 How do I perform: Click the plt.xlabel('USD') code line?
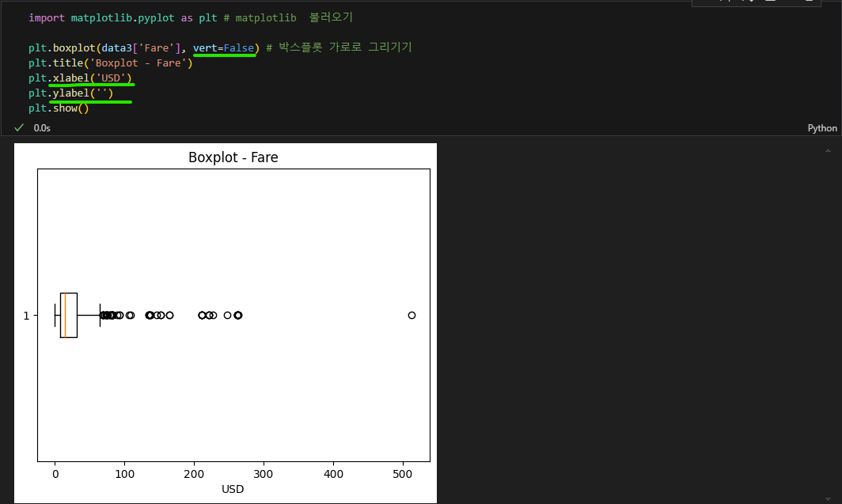[80, 78]
